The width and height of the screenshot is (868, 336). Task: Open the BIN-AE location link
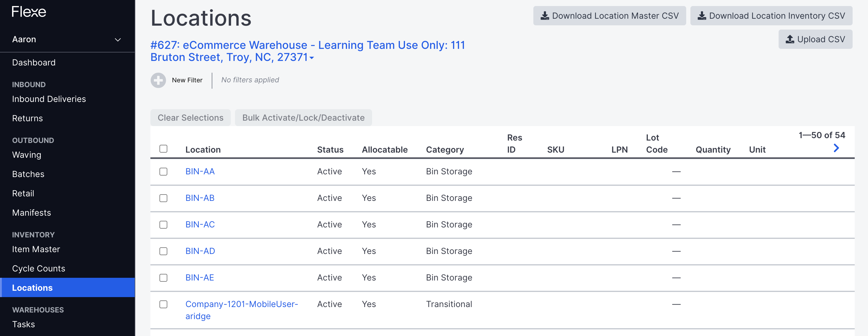click(x=199, y=277)
